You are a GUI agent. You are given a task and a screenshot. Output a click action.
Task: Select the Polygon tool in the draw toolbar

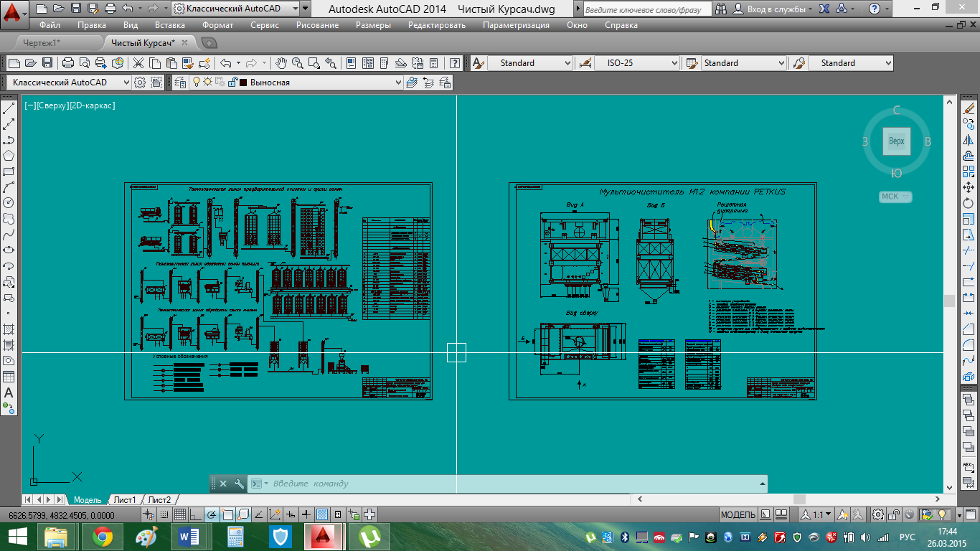pos(9,156)
